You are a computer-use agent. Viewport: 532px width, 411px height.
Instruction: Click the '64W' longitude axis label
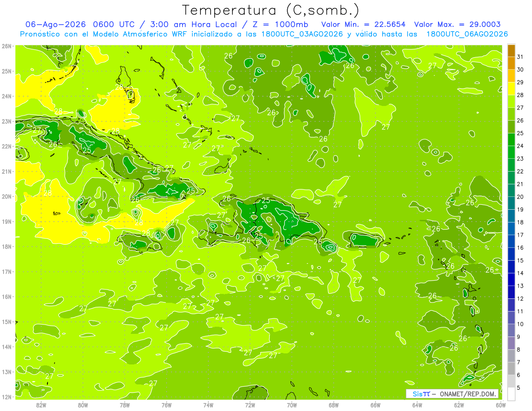pos(417,405)
